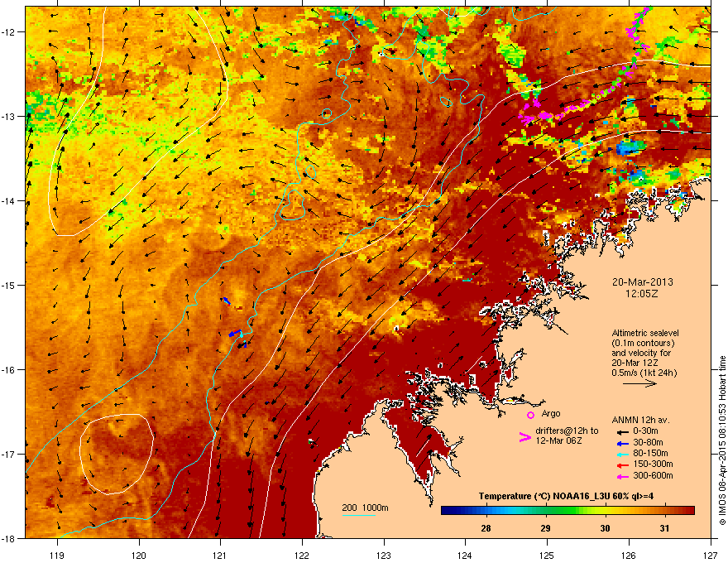This screenshot has height=563, width=728.
Task: Click the latitude axis label -17
Action: [x=9, y=454]
